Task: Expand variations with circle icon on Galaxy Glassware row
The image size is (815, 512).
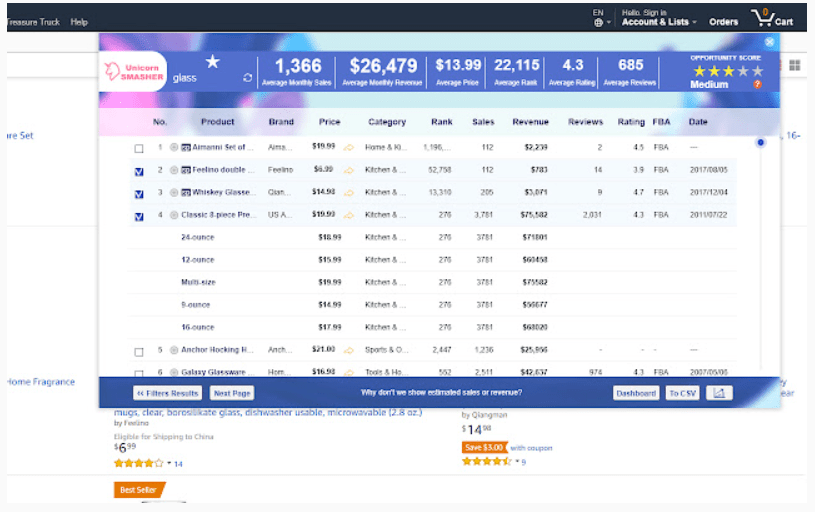Action: coord(174,372)
